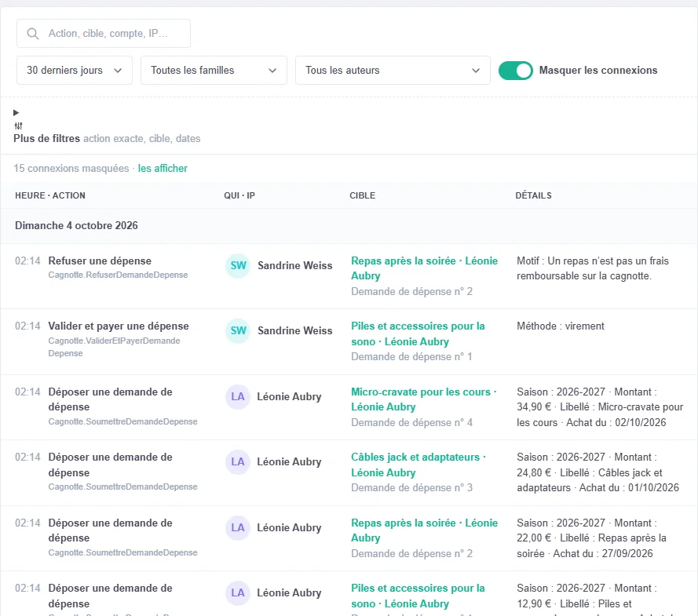Open the "30 derniers jours" period dropdown
This screenshot has height=616, width=698.
[x=75, y=71]
